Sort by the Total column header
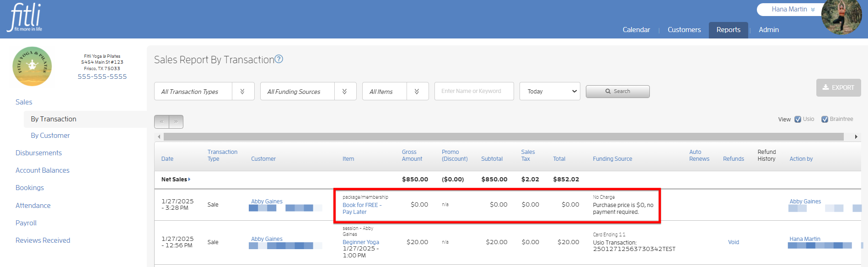The height and width of the screenshot is (267, 868). click(x=559, y=159)
